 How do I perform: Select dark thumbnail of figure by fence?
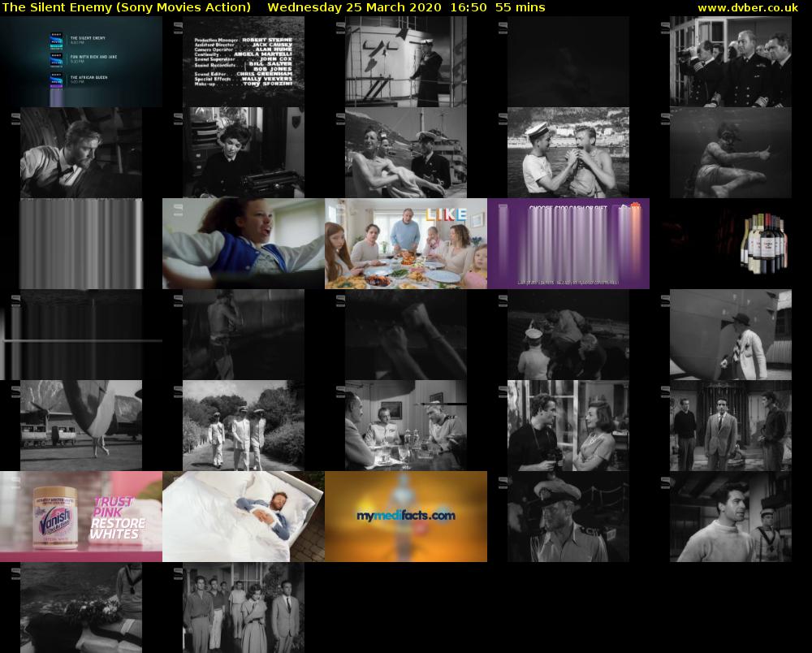tap(244, 335)
